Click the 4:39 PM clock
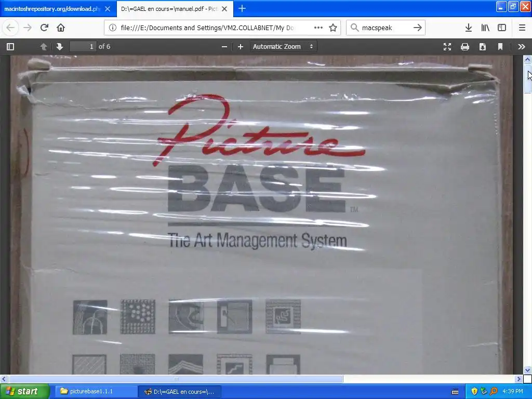This screenshot has width=532, height=399. tap(513, 391)
